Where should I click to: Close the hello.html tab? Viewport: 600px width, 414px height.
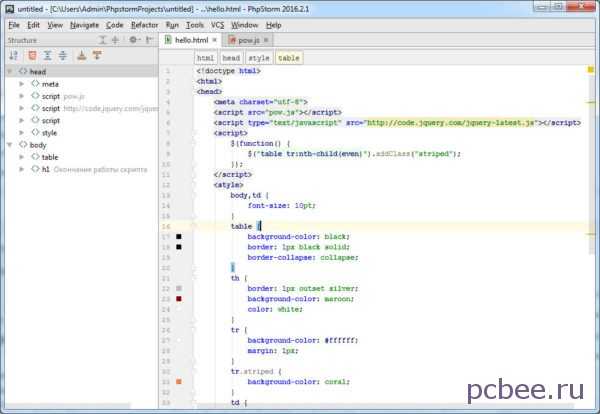215,40
